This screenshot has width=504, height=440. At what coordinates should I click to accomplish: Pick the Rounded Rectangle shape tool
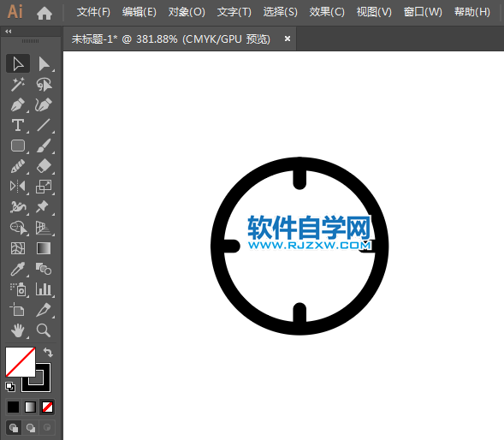click(x=18, y=146)
